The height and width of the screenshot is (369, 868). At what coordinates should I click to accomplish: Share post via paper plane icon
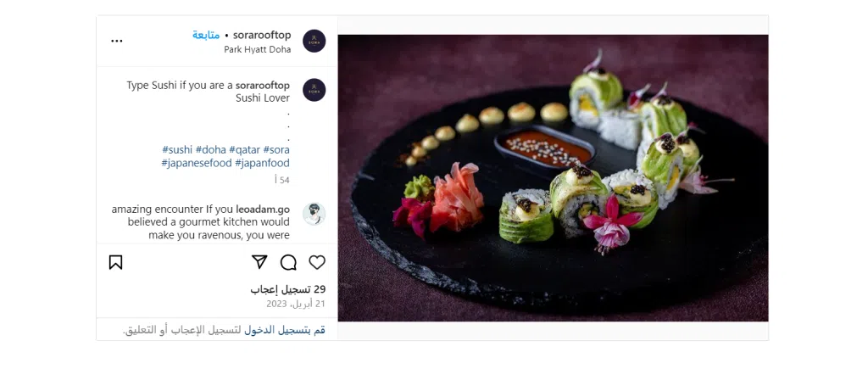pos(259,262)
